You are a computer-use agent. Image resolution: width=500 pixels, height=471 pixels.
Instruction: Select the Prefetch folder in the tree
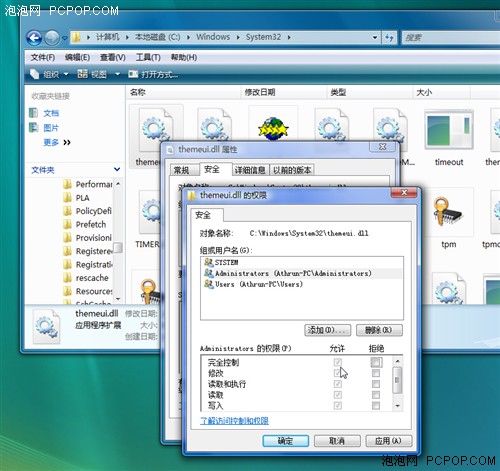tap(91, 224)
